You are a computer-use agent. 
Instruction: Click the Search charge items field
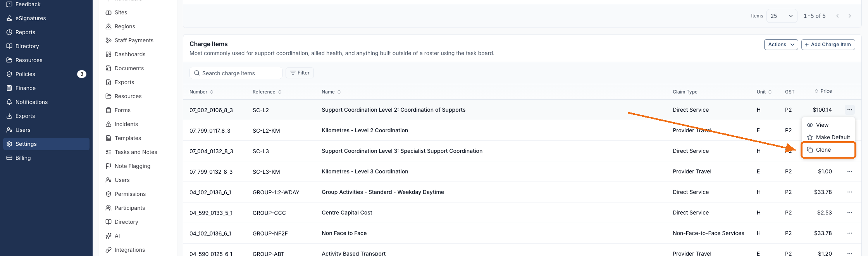tap(236, 73)
